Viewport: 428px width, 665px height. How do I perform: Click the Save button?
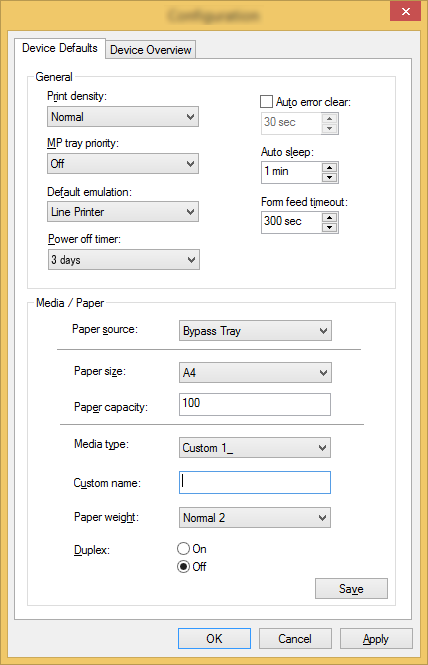[351, 589]
